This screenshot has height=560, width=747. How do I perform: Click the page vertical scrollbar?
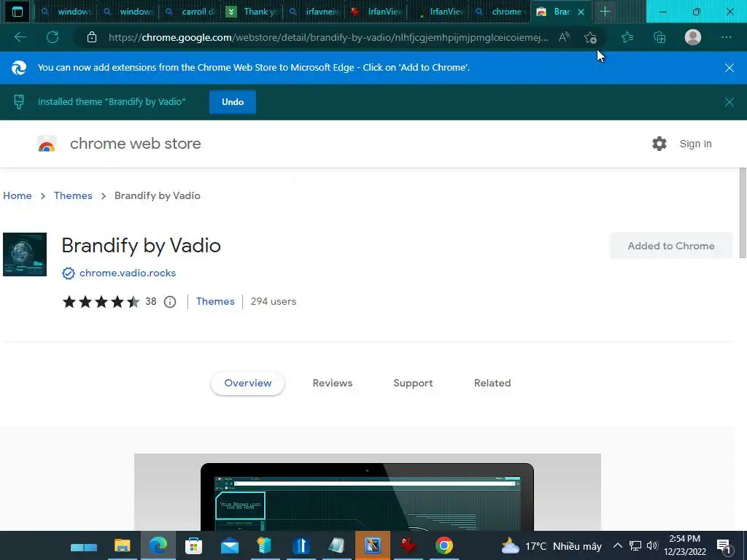743,214
